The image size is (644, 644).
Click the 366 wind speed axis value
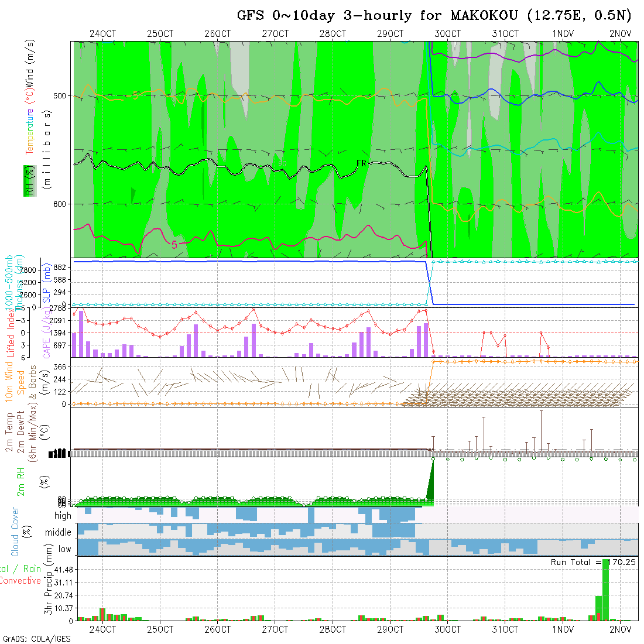[x=61, y=366]
